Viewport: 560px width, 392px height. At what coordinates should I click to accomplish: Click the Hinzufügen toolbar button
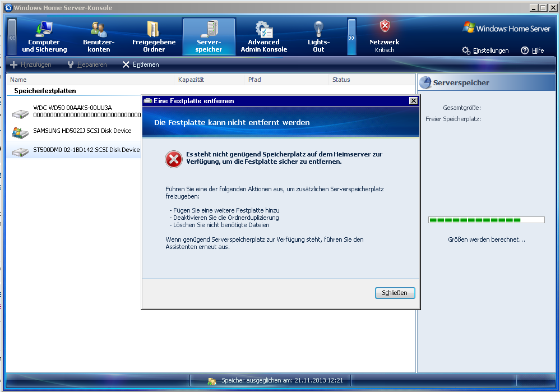point(31,64)
